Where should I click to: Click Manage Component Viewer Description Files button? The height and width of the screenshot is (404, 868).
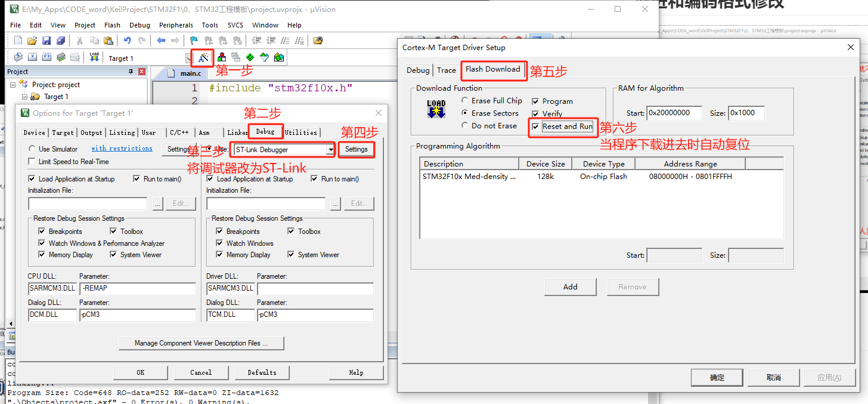pos(201,343)
